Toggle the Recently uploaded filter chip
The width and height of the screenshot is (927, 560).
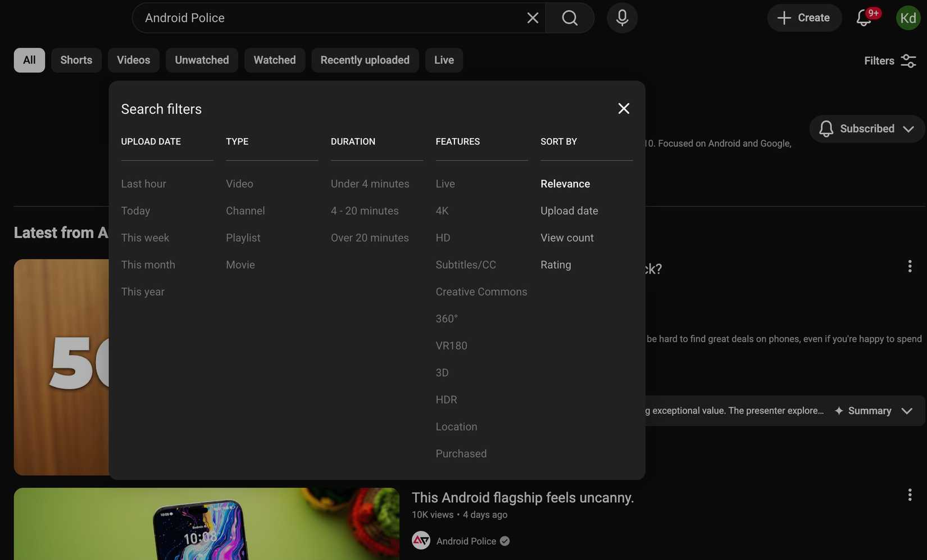tap(365, 60)
